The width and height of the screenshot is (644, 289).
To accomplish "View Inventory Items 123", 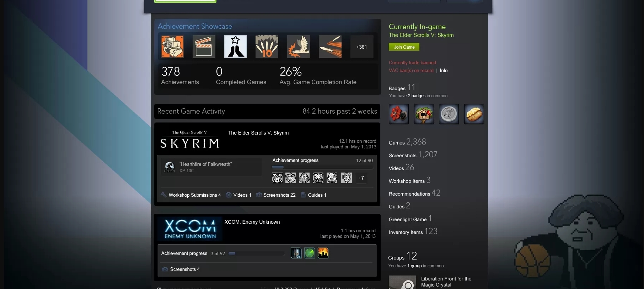I will pos(413,231).
